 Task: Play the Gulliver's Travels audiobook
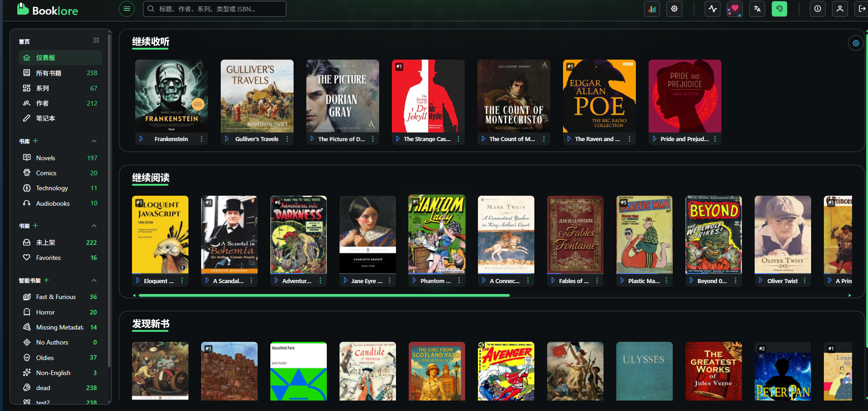click(227, 139)
